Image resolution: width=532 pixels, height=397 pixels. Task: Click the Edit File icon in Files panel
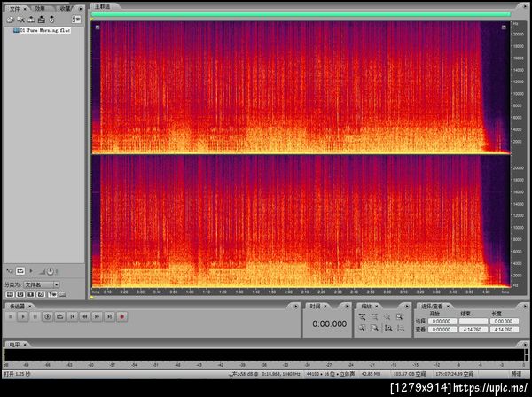click(42, 19)
